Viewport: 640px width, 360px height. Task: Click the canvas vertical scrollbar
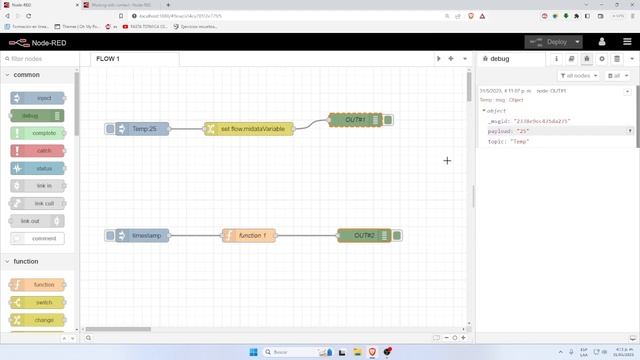click(469, 87)
